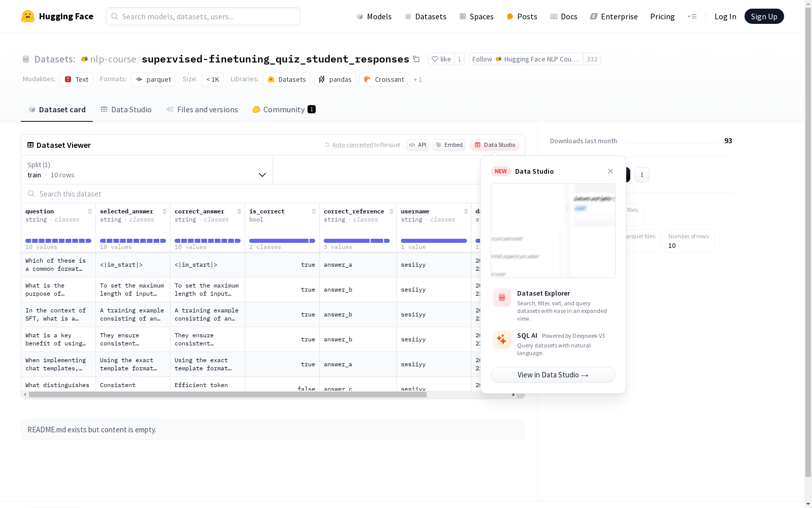The image size is (812, 508).
Task: Close the Data Studio popup
Action: 611,171
